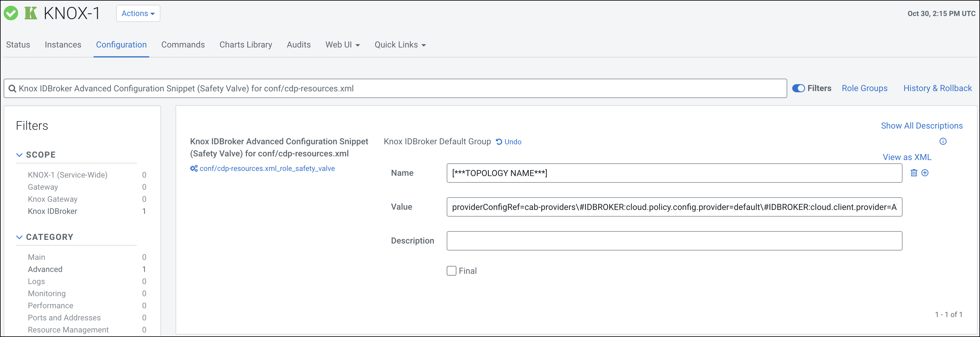Collapse the CATEGORY filter section

pyautogui.click(x=19, y=237)
